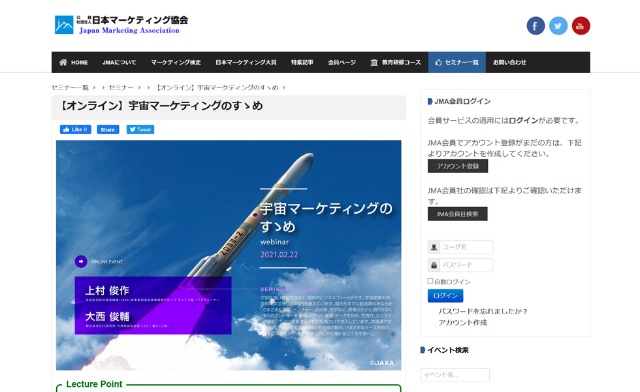Select the セミナー一覧 navigation tab
Viewport: 640px width, 392px height.
point(457,62)
